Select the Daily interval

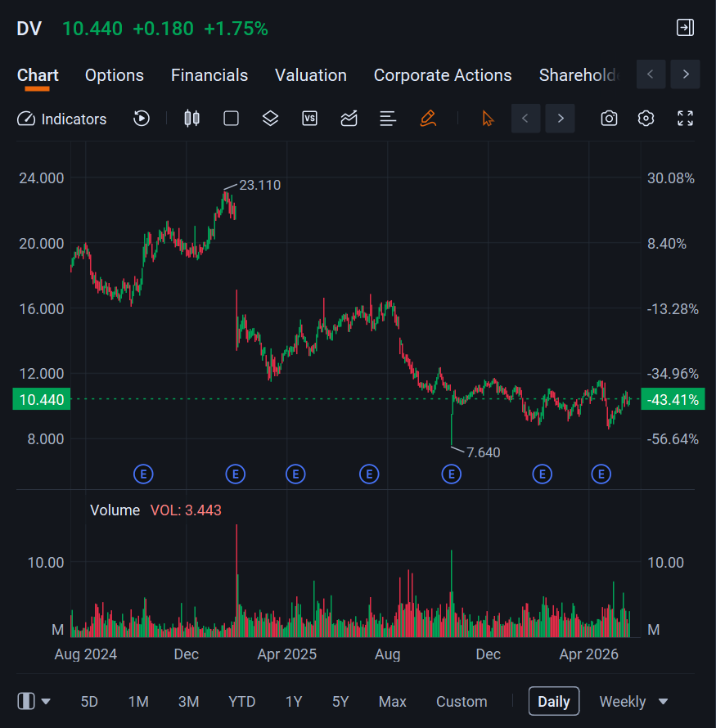(x=553, y=701)
